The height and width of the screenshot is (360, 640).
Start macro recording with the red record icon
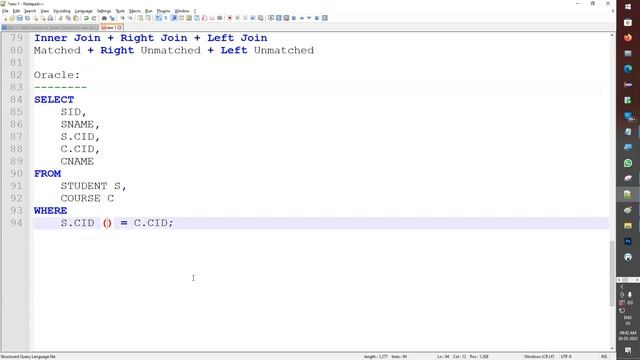[x=229, y=18]
